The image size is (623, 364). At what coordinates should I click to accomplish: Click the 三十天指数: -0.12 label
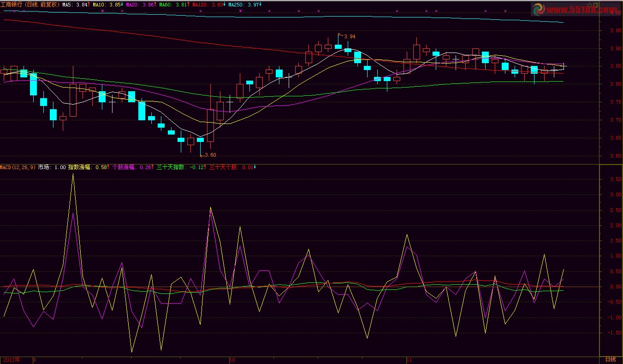(x=182, y=167)
